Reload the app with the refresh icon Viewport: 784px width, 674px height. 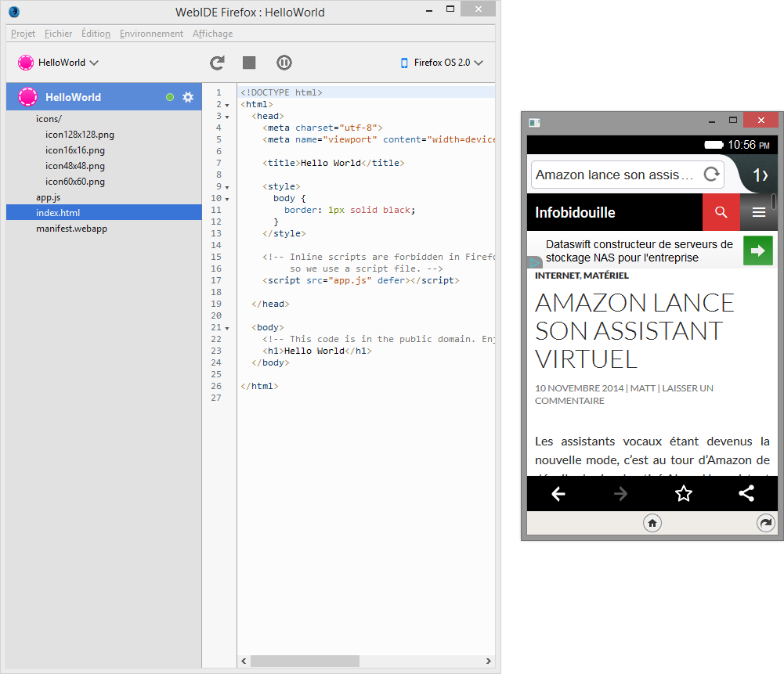coord(217,63)
